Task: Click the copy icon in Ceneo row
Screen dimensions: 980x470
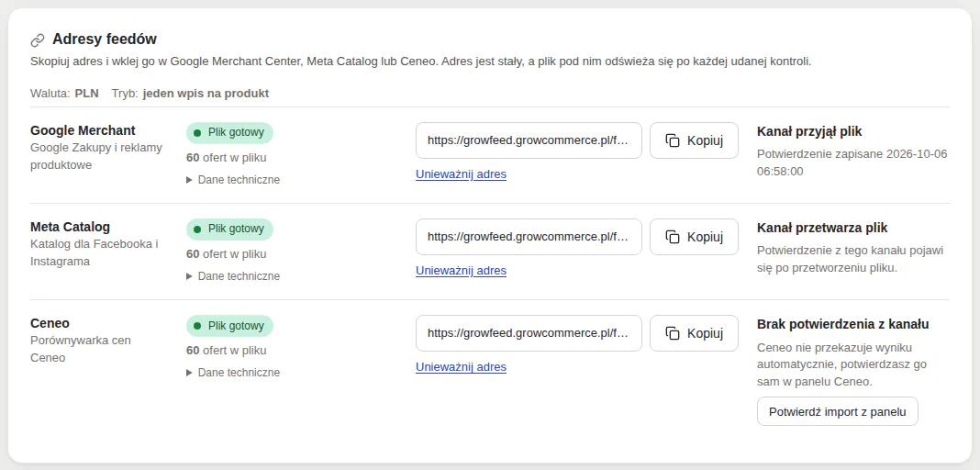Action: tap(673, 333)
